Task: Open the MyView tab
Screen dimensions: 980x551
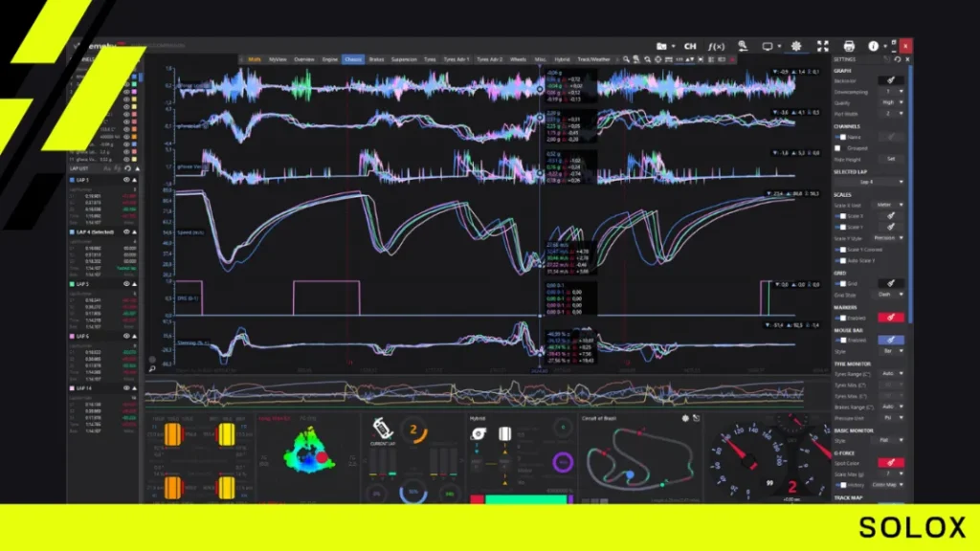Action: 278,59
